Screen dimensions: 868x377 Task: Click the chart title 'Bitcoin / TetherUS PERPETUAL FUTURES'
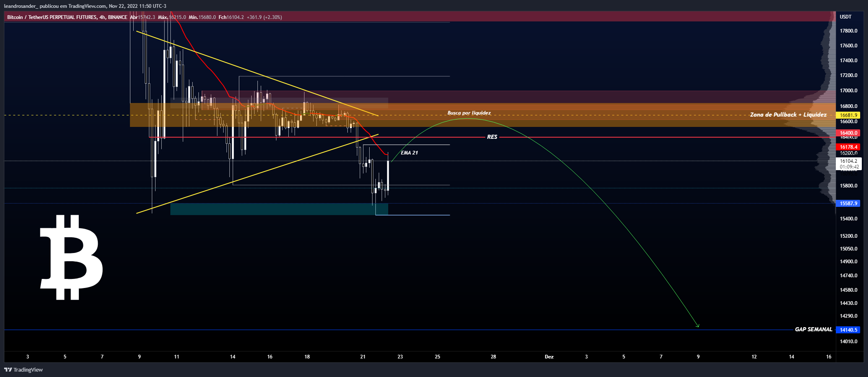pos(52,17)
